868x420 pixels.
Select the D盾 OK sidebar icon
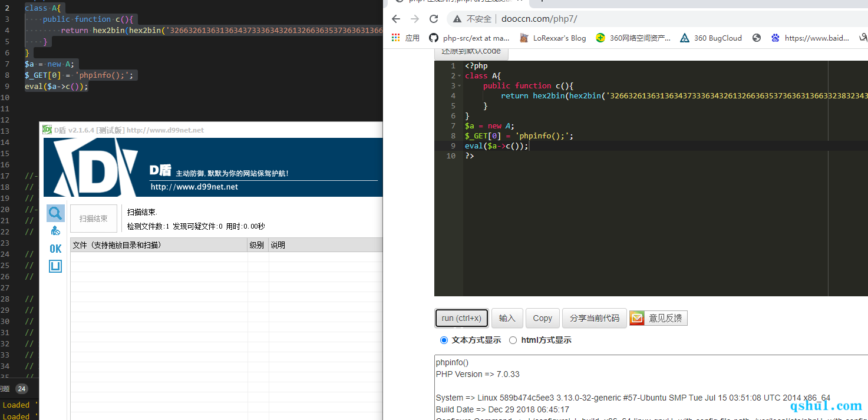[x=55, y=249]
